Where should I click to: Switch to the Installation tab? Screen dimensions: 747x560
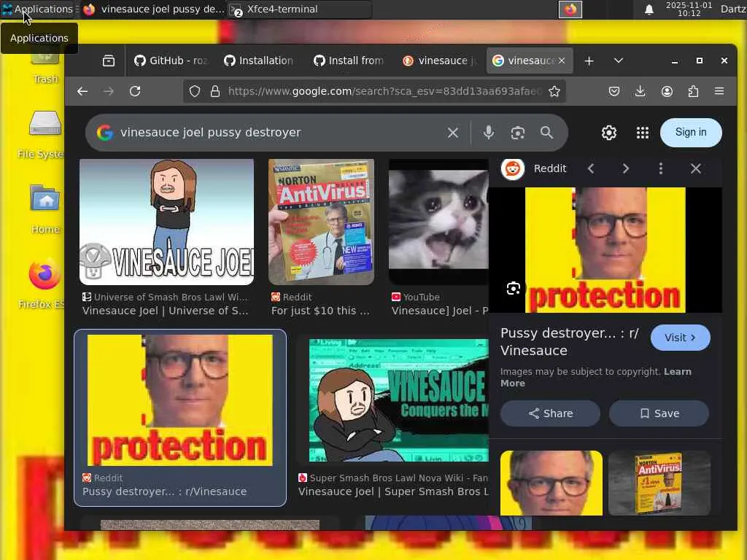[259, 61]
